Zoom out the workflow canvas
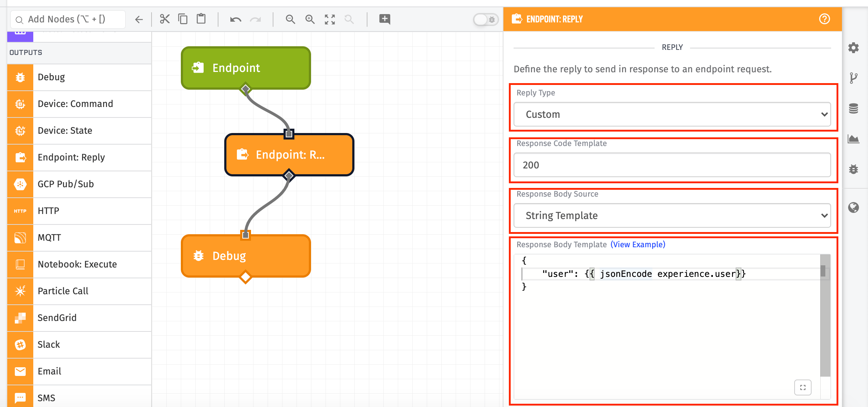 290,19
